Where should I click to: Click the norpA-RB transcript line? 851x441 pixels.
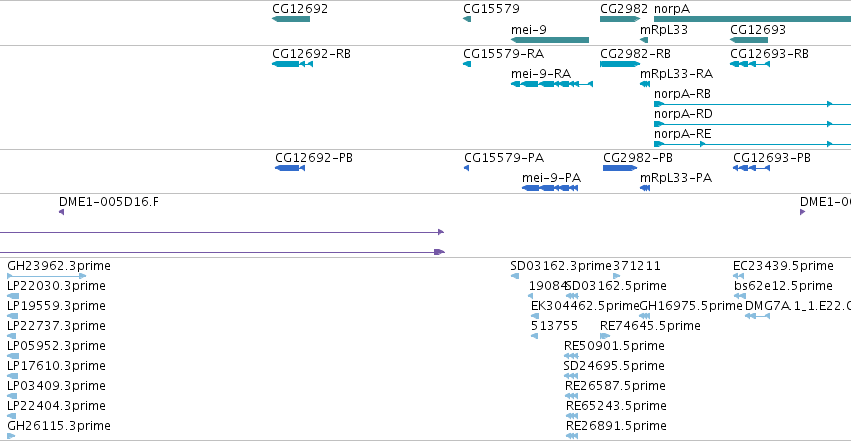coord(752,104)
